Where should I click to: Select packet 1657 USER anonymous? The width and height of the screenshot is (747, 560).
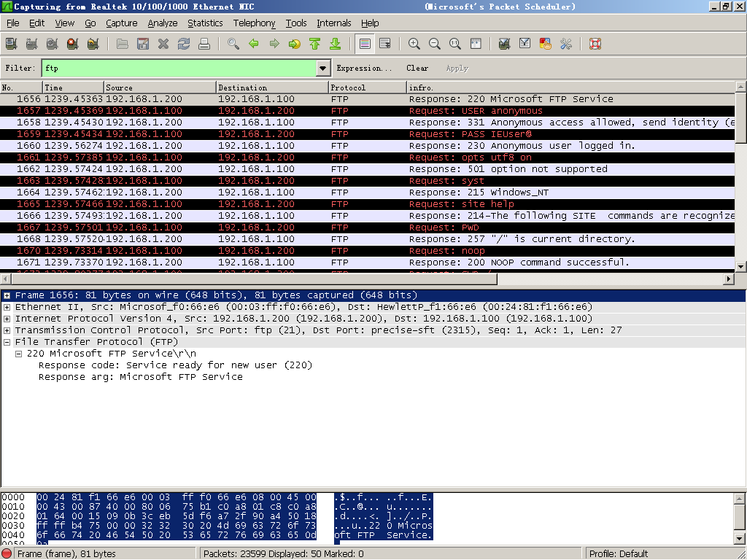click(x=368, y=111)
